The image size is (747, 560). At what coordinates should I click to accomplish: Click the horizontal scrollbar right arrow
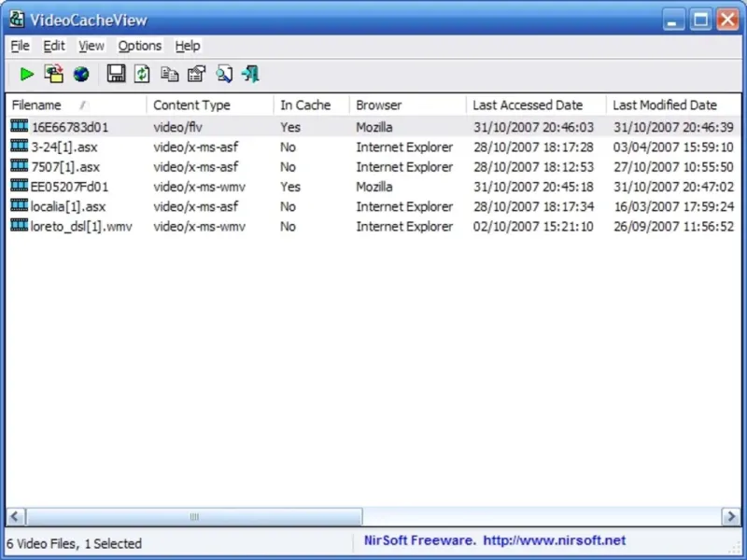click(731, 517)
